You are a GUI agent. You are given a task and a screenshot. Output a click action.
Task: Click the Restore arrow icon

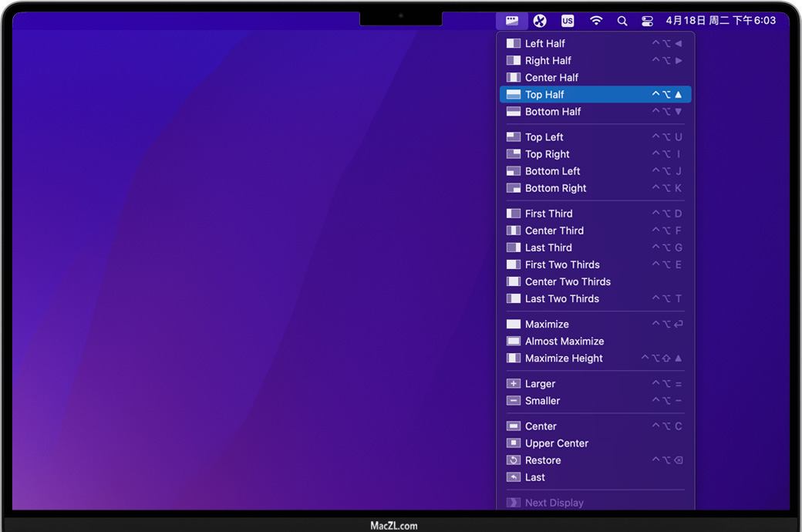[514, 460]
